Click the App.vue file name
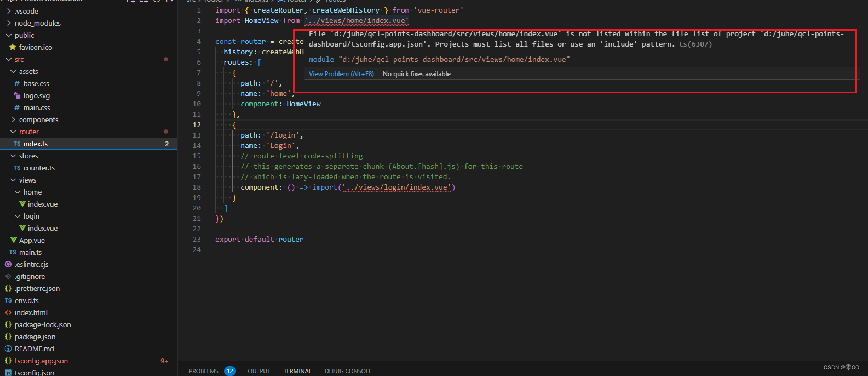 [x=32, y=240]
